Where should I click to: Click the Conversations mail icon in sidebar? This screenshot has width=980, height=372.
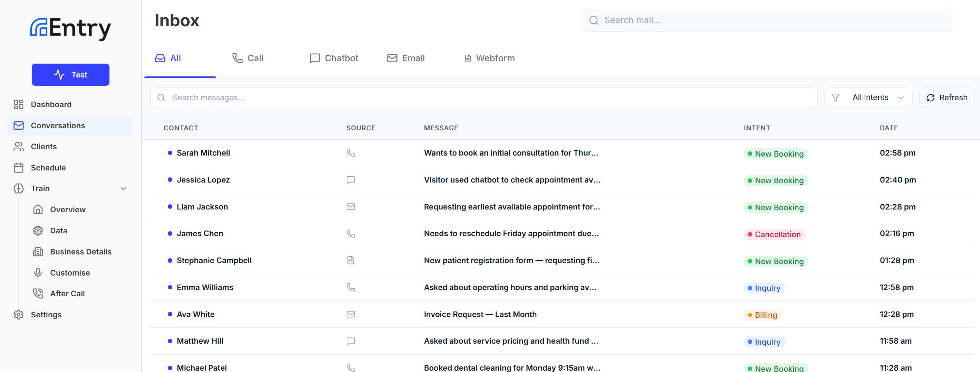(x=18, y=125)
